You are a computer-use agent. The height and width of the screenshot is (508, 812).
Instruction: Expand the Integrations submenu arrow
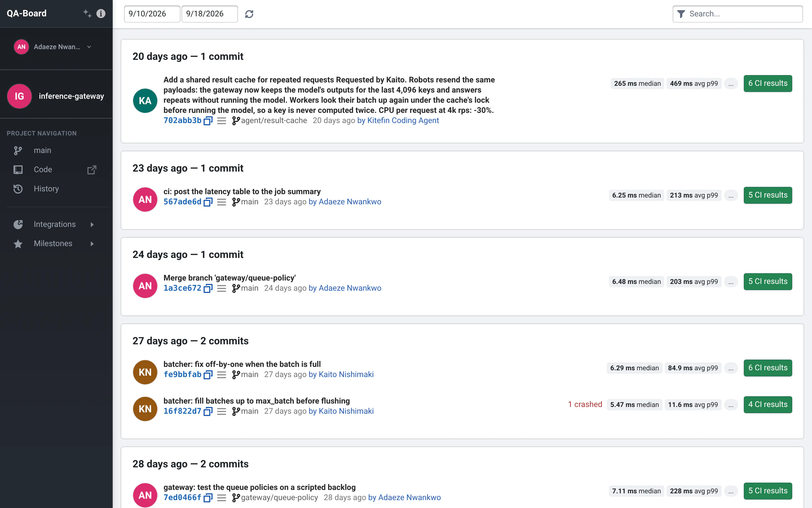point(92,224)
